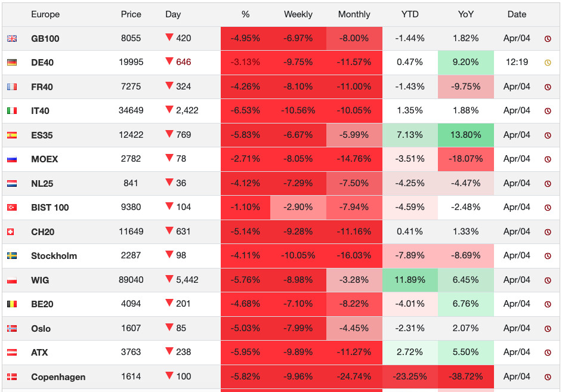
Task: Click the German flag next to DE40
Action: point(12,63)
